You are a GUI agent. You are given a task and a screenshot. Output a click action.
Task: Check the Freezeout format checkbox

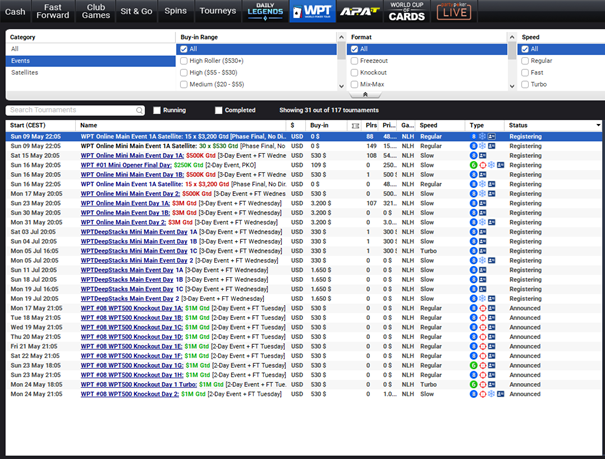[354, 60]
